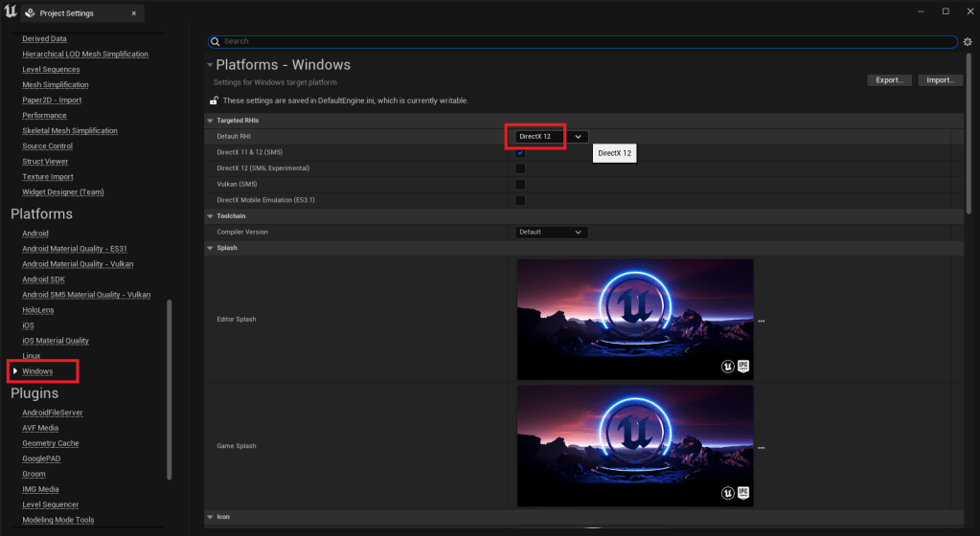Screen dimensions: 980x536
Task: Open the Compiler Version dropdown
Action: click(x=551, y=232)
